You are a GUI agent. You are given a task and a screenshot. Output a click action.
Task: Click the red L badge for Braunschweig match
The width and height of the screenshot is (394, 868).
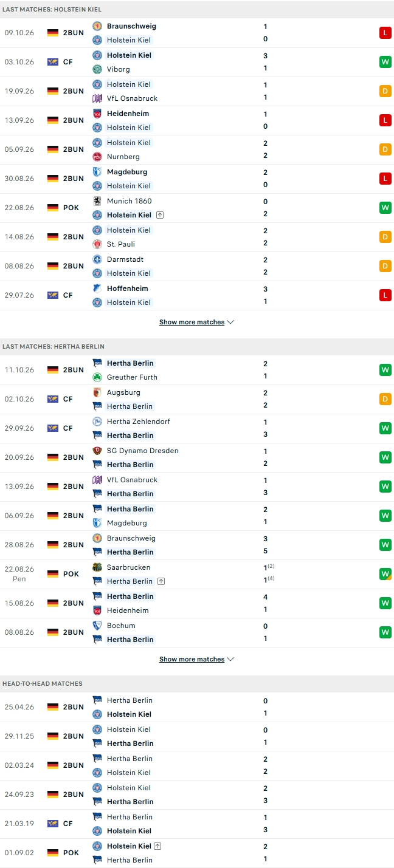point(385,33)
